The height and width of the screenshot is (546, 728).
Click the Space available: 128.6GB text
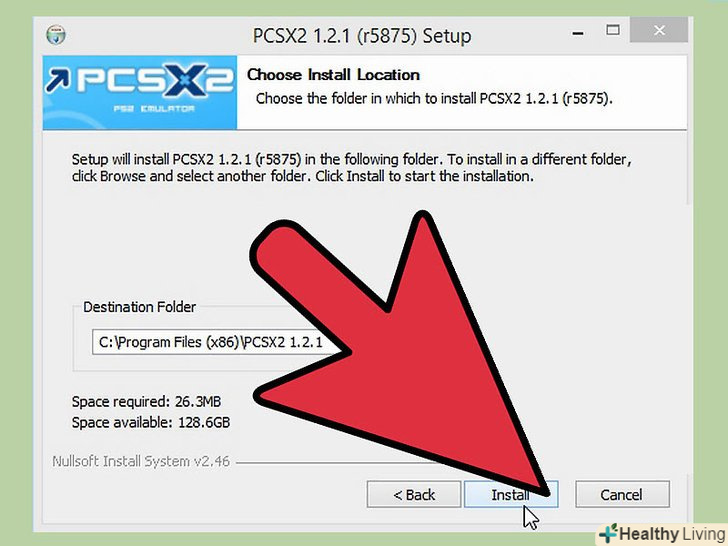(x=150, y=422)
